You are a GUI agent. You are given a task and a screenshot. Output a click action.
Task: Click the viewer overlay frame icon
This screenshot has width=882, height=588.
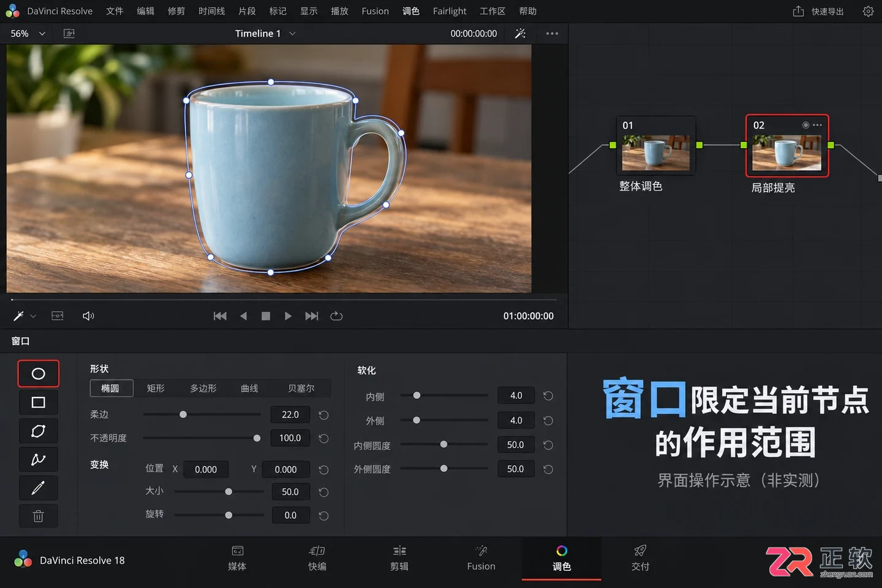[57, 316]
